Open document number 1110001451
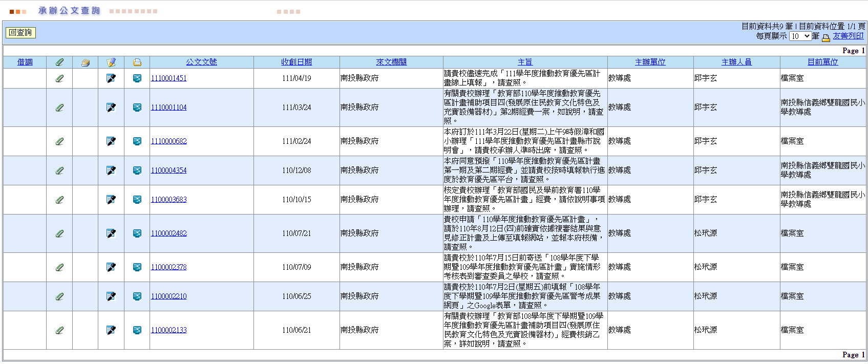 coord(168,78)
